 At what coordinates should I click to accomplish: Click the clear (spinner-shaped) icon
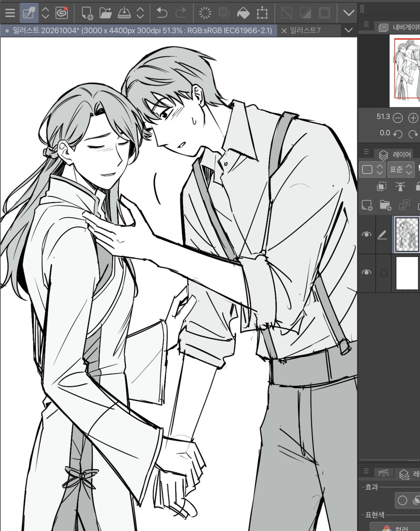click(205, 13)
